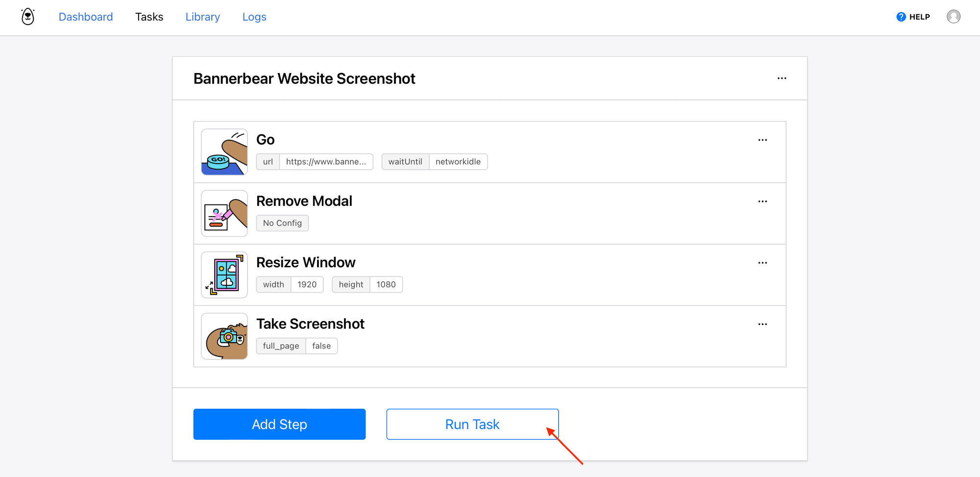Switch to the Tasks nav item
980x477 pixels.
pyautogui.click(x=149, y=17)
